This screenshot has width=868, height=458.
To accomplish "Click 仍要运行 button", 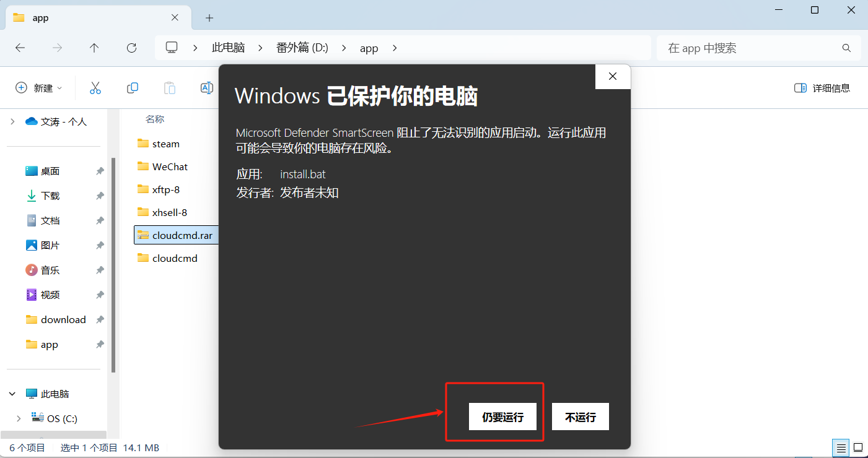I will pyautogui.click(x=502, y=417).
